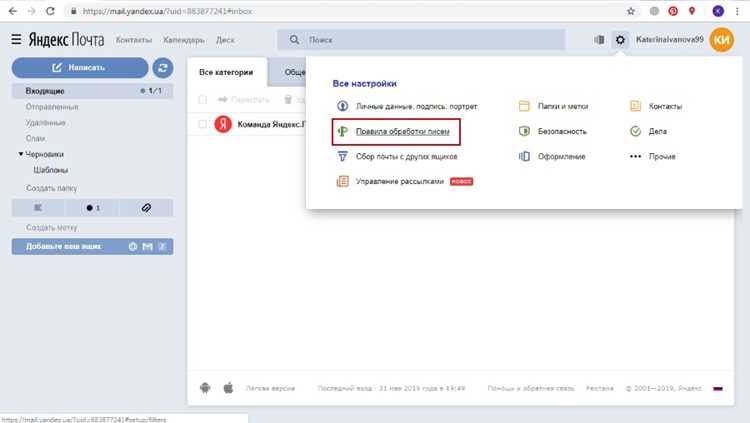Click the Android app icon in footer

pyautogui.click(x=205, y=388)
